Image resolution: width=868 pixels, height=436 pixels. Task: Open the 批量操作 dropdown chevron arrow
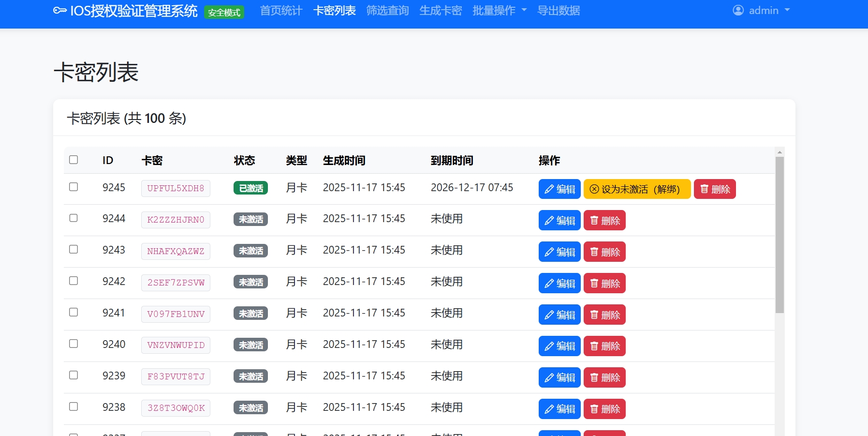tap(525, 11)
